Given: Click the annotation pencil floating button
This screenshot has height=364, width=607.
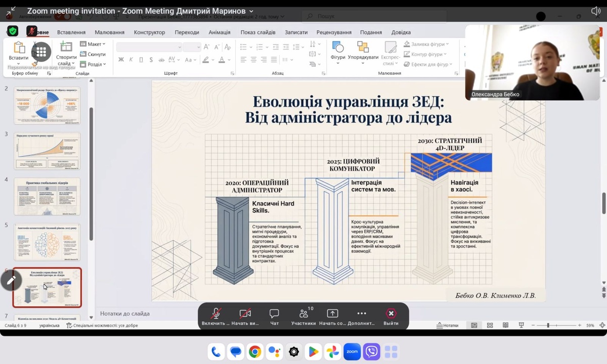Looking at the screenshot, I should coord(11,280).
